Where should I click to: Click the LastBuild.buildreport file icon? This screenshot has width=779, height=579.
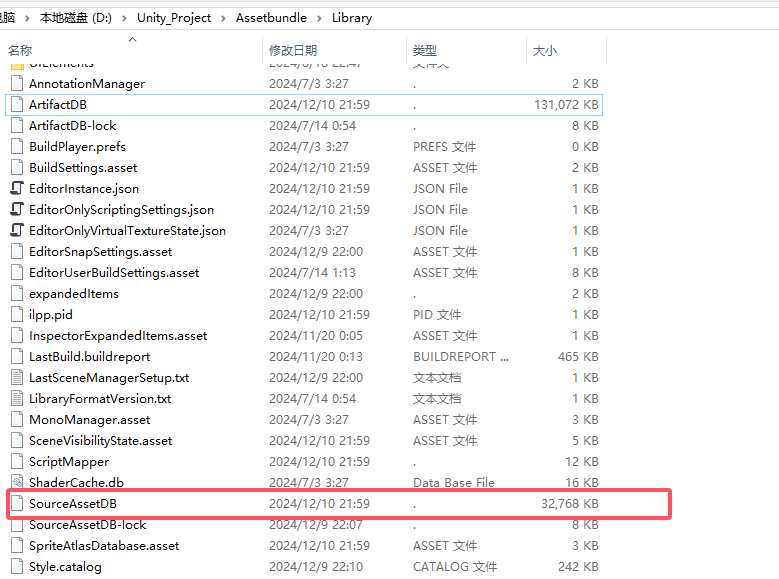click(x=17, y=356)
